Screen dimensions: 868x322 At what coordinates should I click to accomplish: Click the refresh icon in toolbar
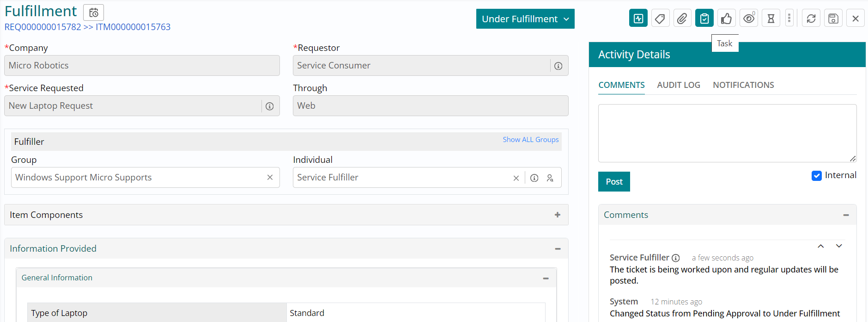(811, 19)
